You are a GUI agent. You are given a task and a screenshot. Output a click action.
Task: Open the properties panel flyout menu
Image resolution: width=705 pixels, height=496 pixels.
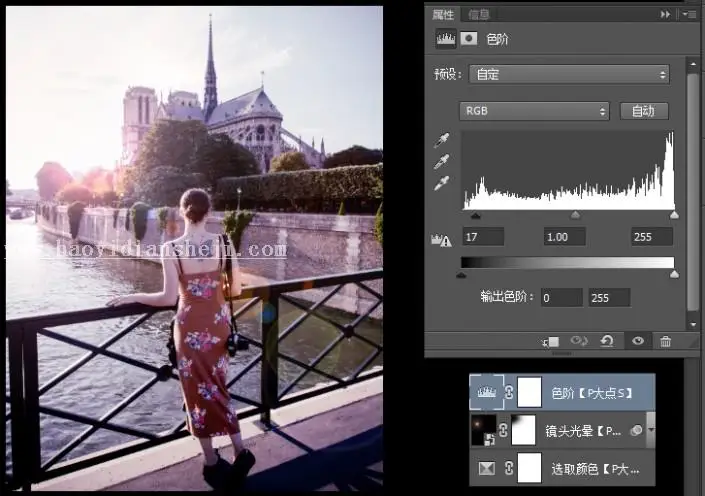(689, 15)
